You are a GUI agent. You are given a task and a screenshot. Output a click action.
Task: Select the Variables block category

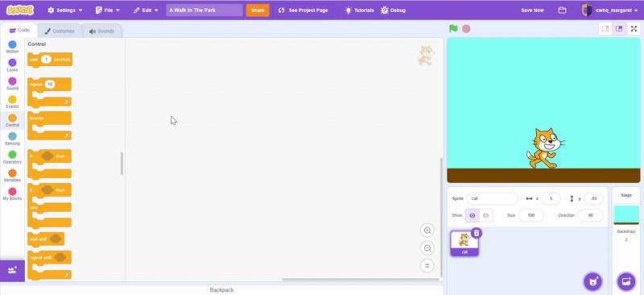(x=12, y=176)
